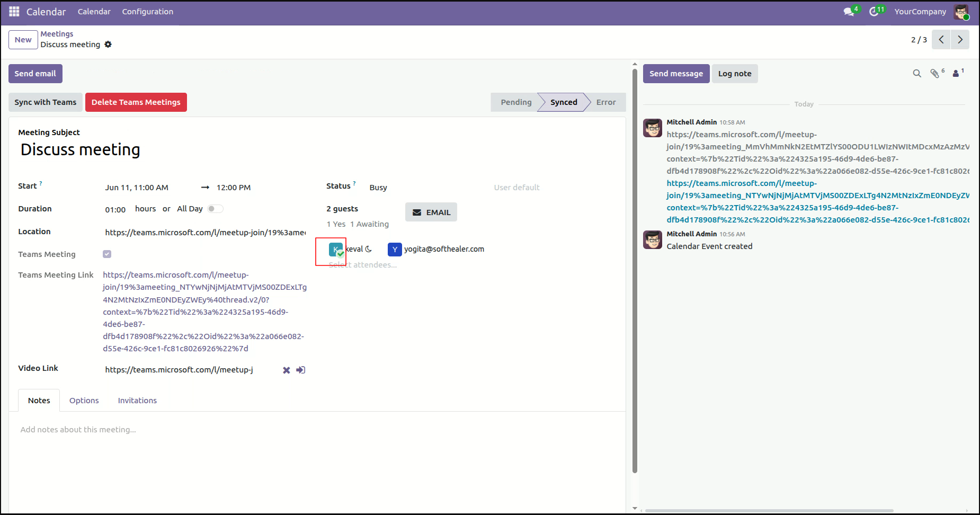The width and height of the screenshot is (980, 515).
Task: Click Delete Teams Meetings button
Action: point(136,102)
